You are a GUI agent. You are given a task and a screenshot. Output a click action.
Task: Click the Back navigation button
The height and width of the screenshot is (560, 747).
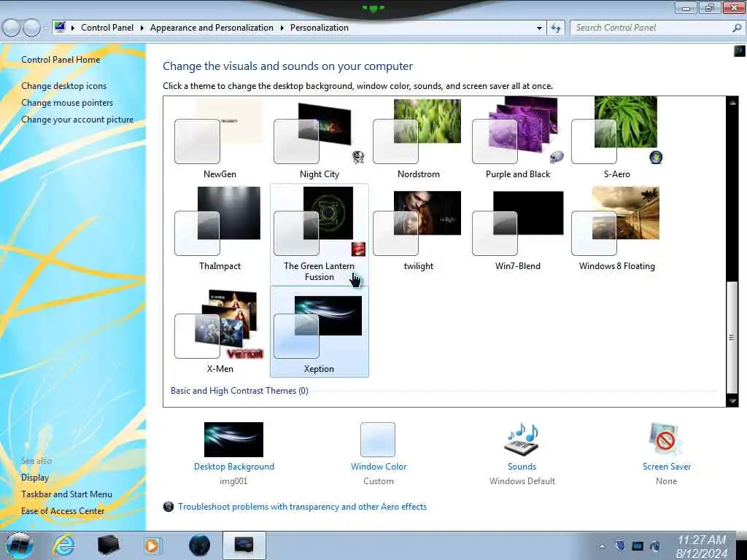pos(12,28)
